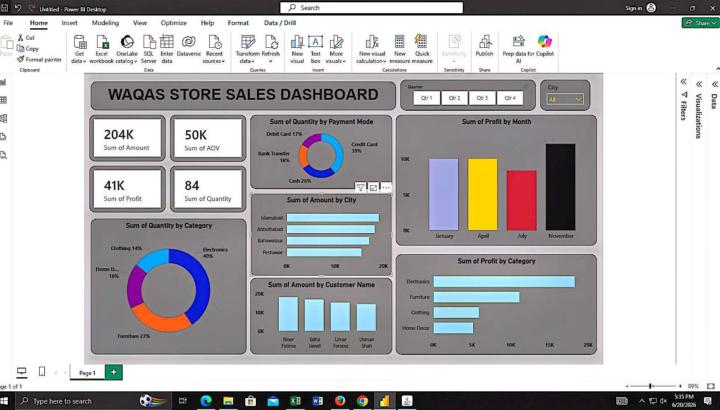Screen dimensions: 720x410
Task: Open Focus mode on the selected visual
Action: tap(373, 187)
